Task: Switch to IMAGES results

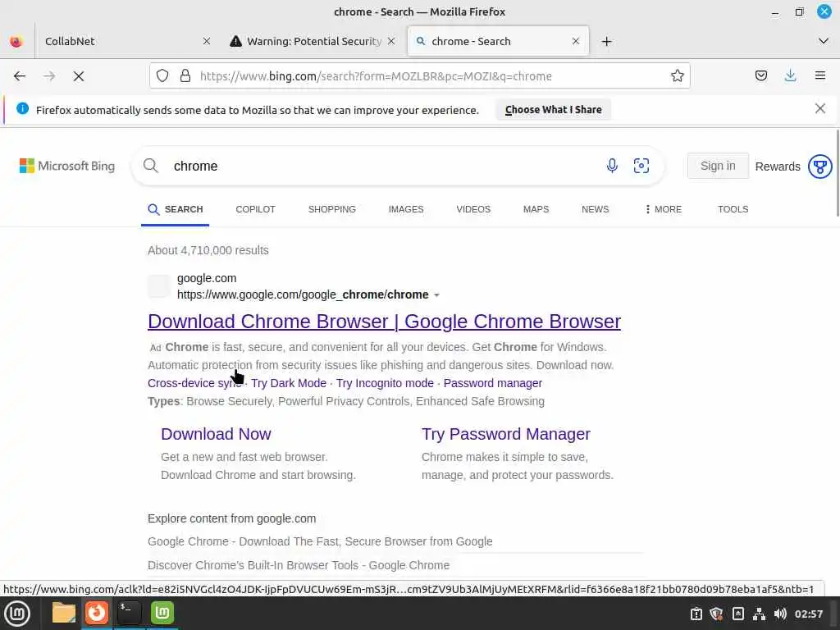Action: tap(406, 209)
